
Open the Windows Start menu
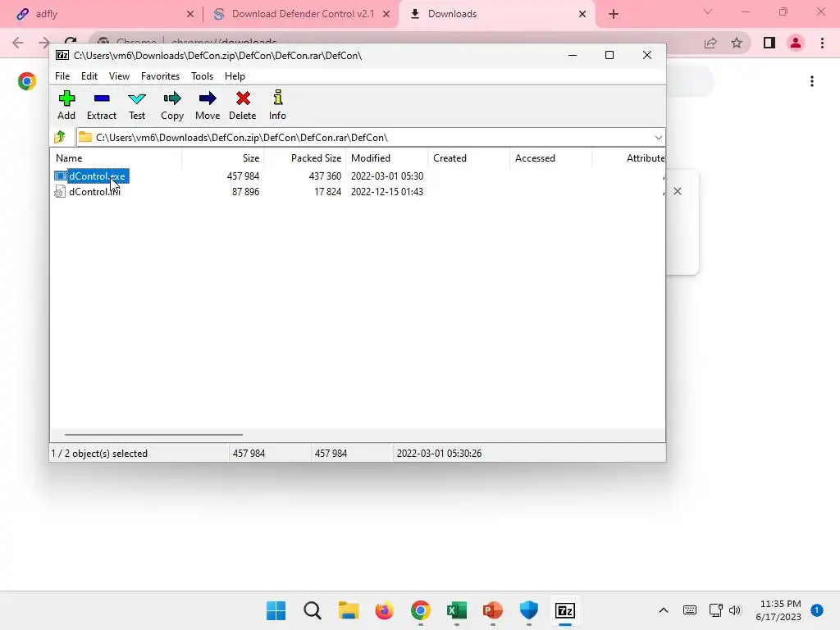point(276,610)
